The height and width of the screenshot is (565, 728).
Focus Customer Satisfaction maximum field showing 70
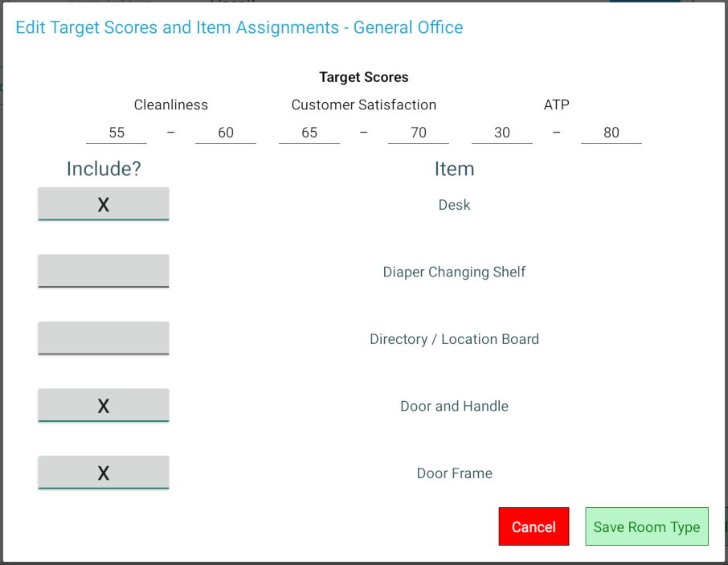click(419, 133)
